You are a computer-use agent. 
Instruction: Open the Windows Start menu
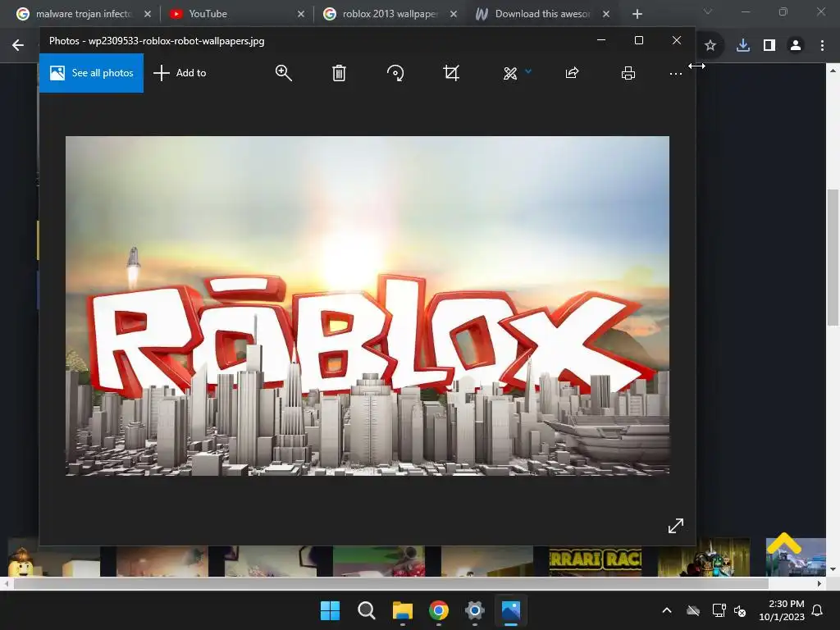[330, 610]
